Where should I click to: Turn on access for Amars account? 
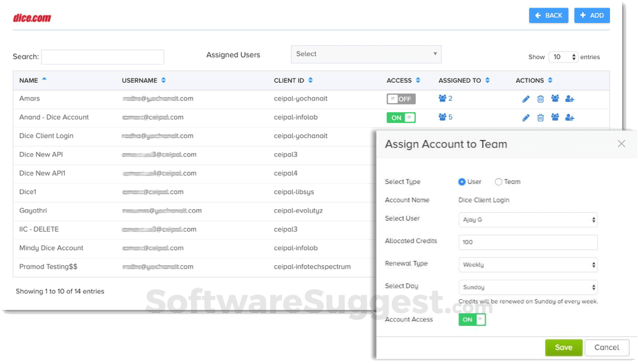401,99
